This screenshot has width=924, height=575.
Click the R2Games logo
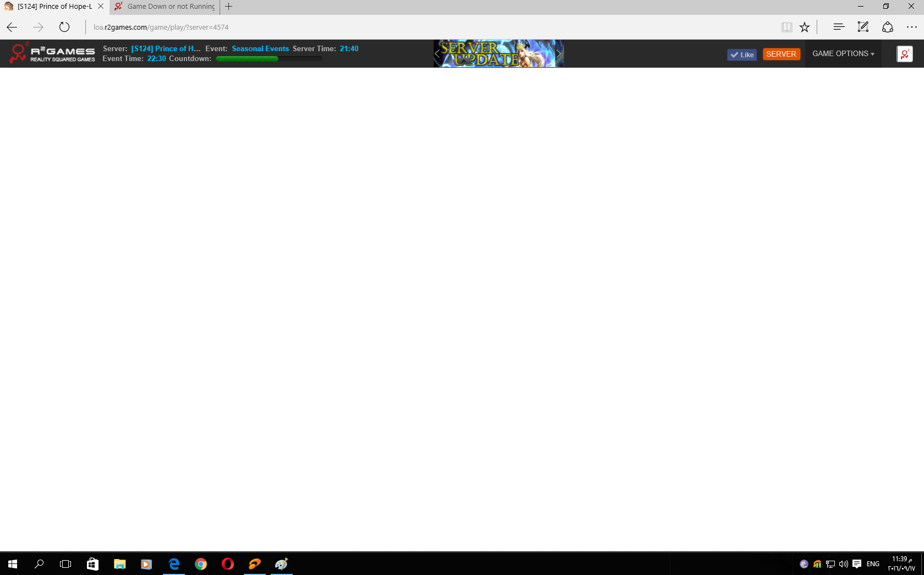coord(52,53)
